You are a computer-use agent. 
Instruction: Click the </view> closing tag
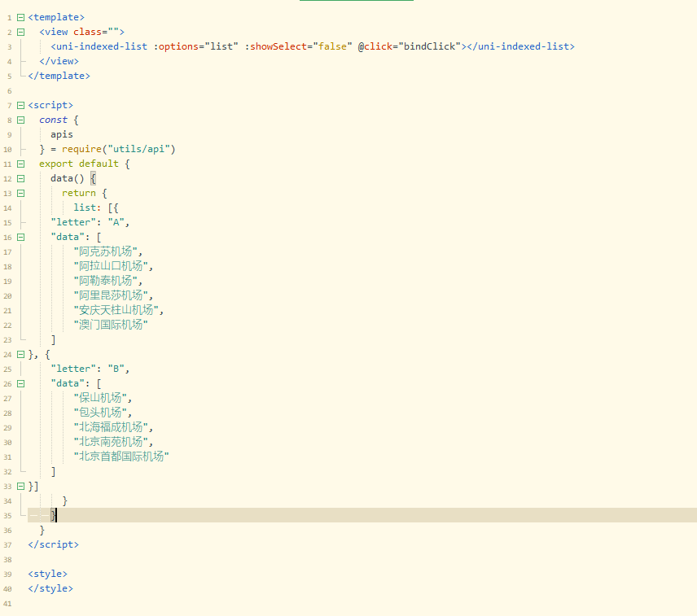59,61
